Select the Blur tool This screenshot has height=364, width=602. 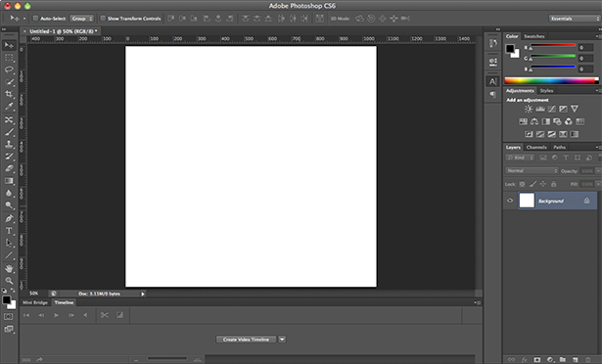pos(9,193)
